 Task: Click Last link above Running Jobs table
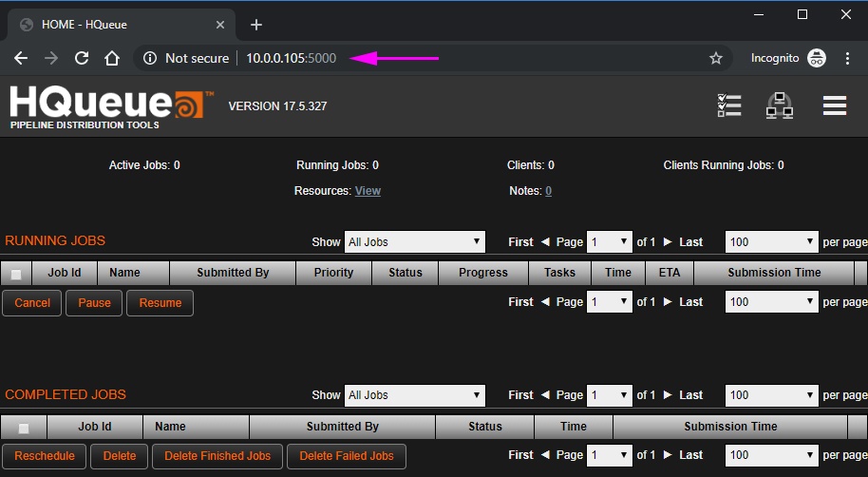click(x=690, y=241)
